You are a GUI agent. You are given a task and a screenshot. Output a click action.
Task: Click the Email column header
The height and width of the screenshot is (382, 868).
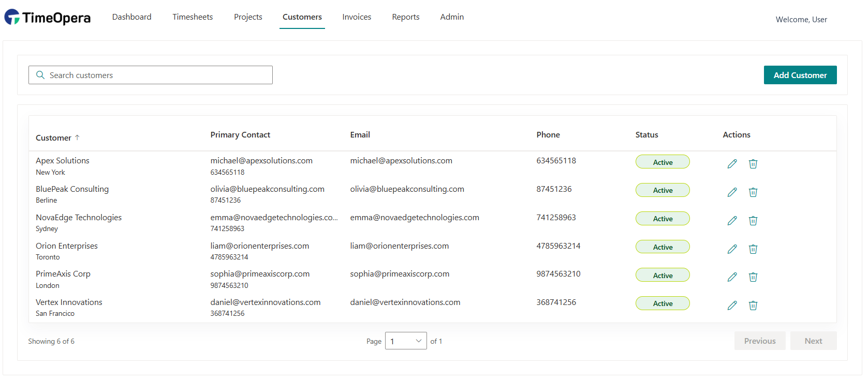360,135
